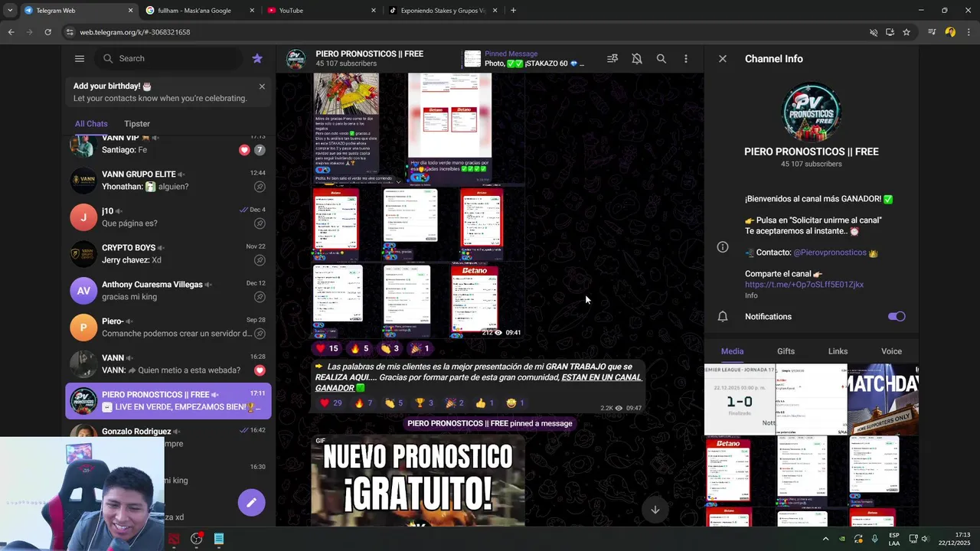Toggle the channel Notifications switch
This screenshot has width=980, height=551.
coord(897,316)
